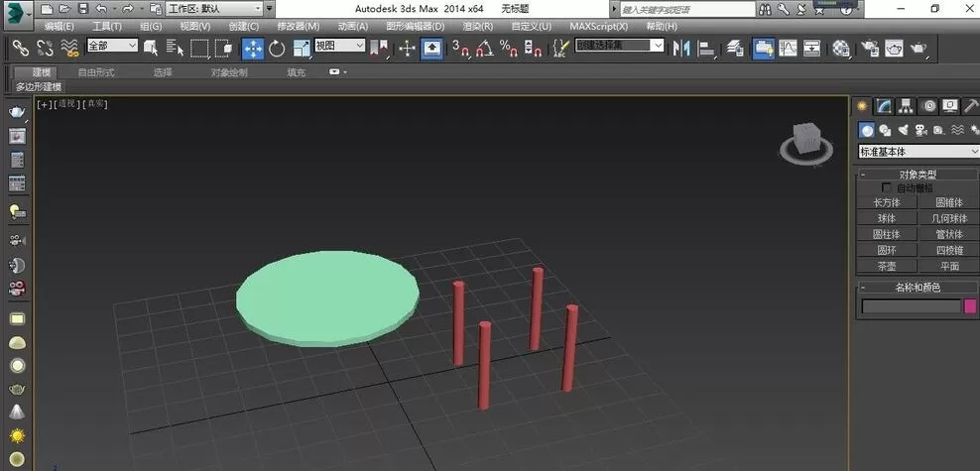
Task: Open Edit Named Selection Sets
Action: click(x=560, y=49)
